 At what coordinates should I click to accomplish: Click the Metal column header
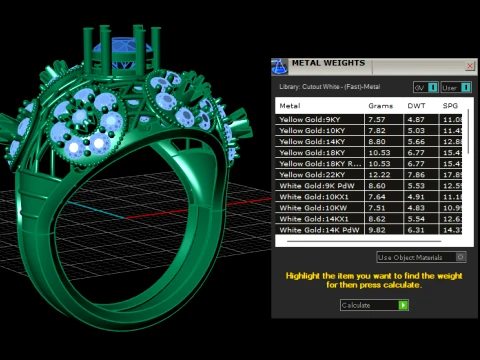click(290, 106)
